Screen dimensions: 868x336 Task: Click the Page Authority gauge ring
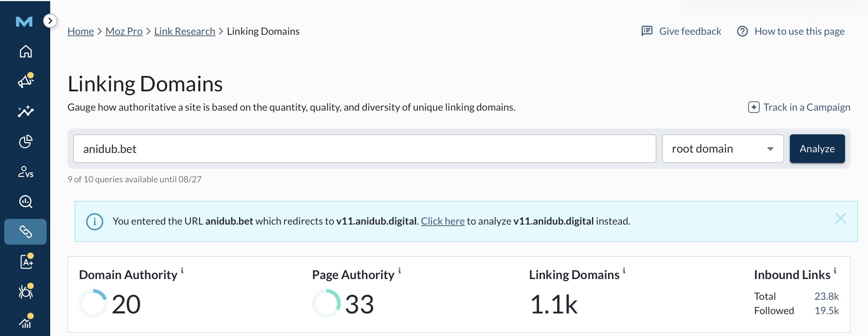coord(326,303)
